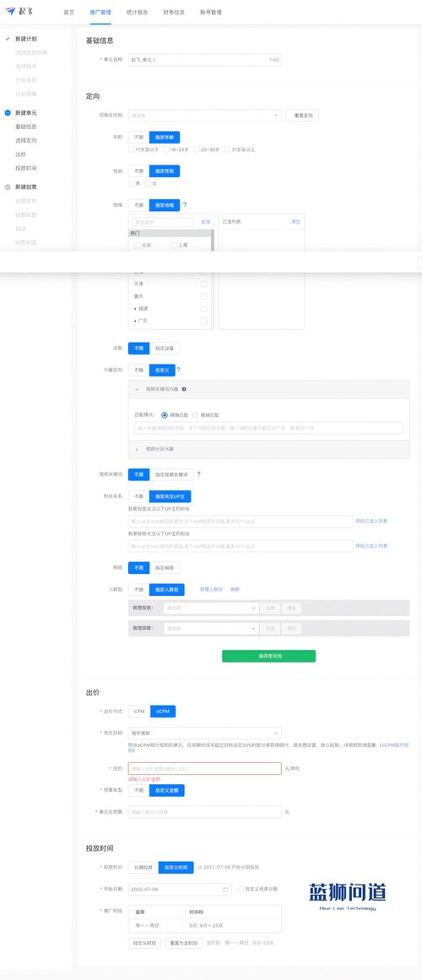Tick the 自定义结束日期 checkbox

tap(241, 888)
